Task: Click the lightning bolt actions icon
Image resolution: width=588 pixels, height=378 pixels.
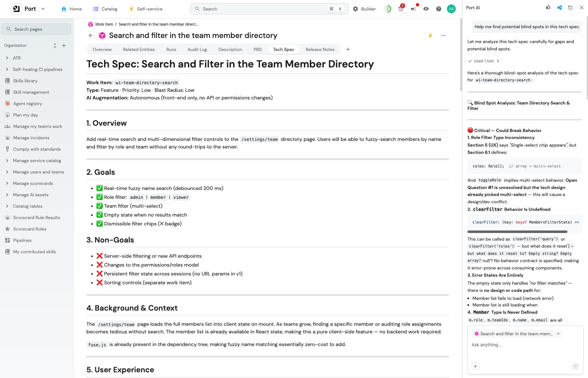Action: click(430, 35)
